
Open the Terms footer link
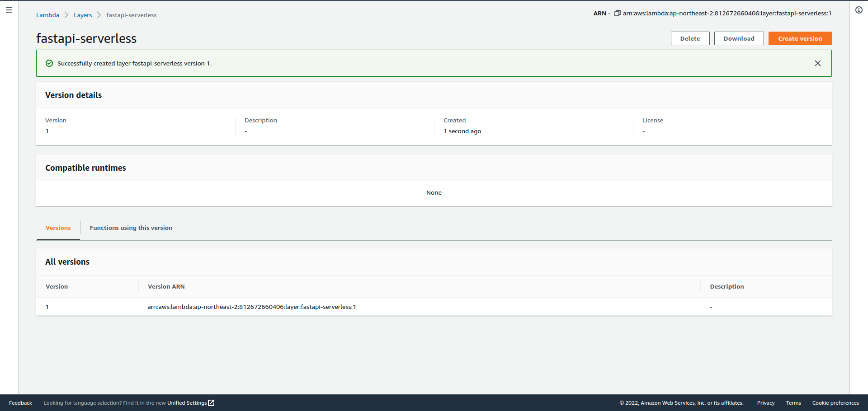793,403
